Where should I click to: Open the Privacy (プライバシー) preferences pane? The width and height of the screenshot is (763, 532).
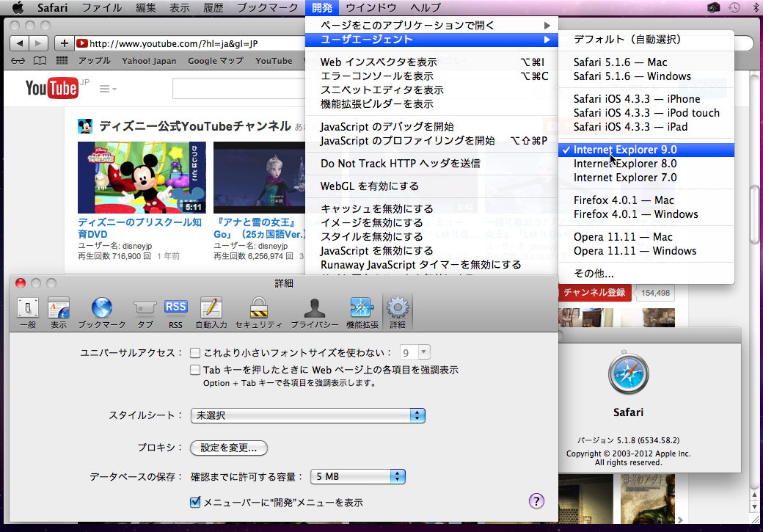pos(314,313)
